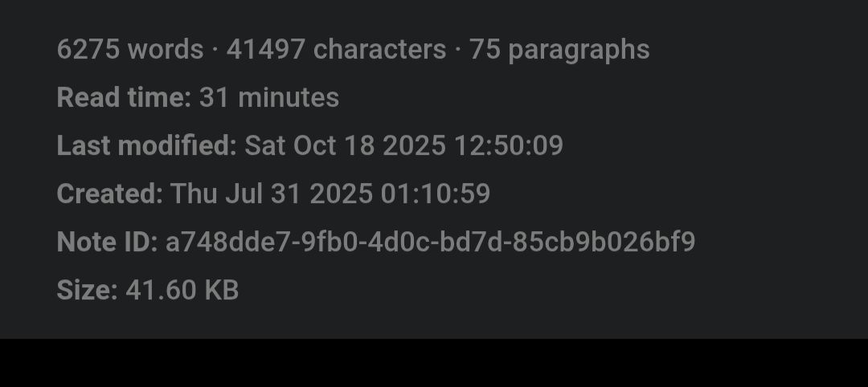
Task: Select the 41.60 KB size value
Action: [182, 290]
